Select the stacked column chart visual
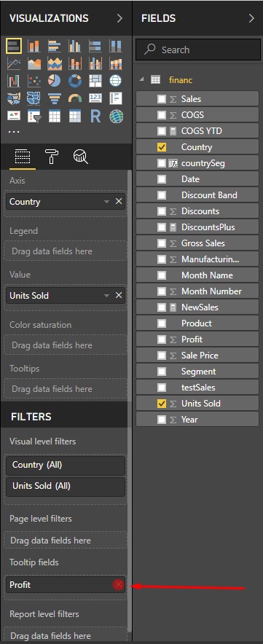The height and width of the screenshot is (644, 263). coord(34,47)
